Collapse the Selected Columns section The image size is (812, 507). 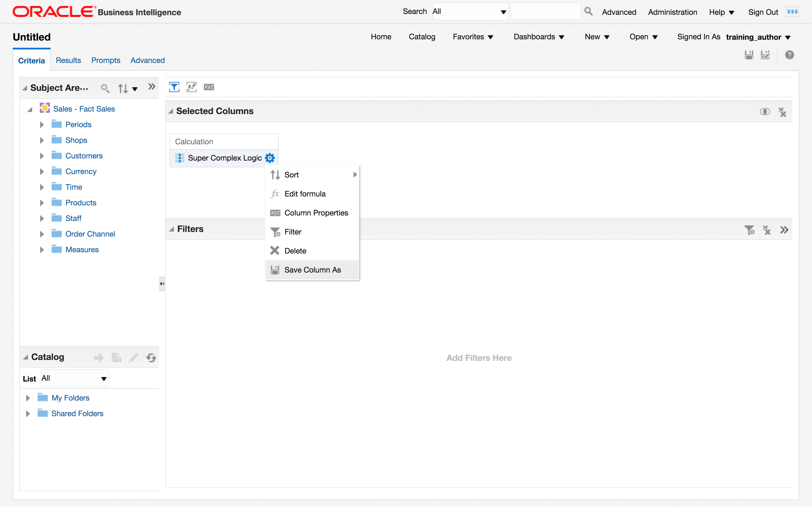click(x=171, y=111)
